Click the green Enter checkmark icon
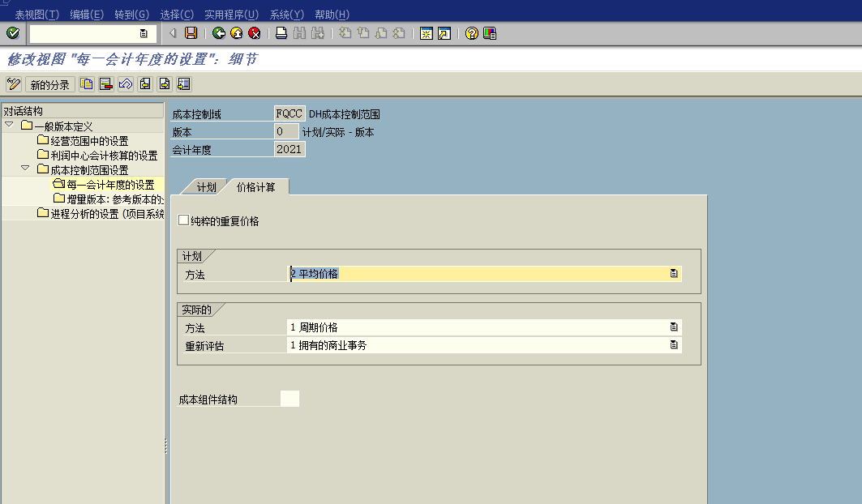862x504 pixels. (x=13, y=33)
